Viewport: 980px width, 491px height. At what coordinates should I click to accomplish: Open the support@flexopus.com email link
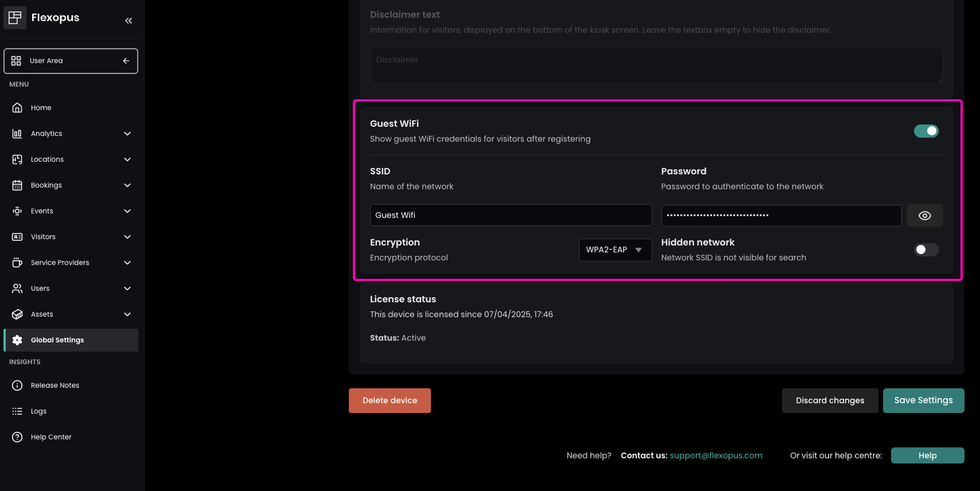coord(716,455)
